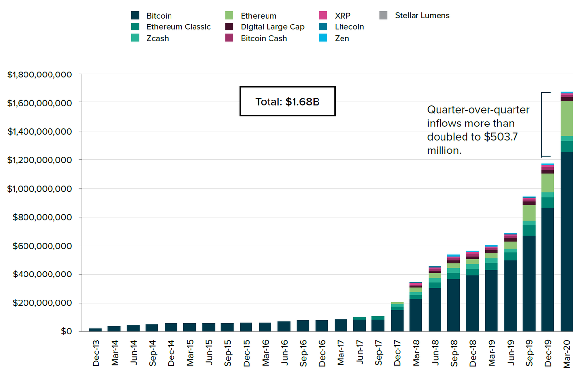Image resolution: width=588 pixels, height=375 pixels.
Task: Select the XRP legend label
Action: pos(343,16)
